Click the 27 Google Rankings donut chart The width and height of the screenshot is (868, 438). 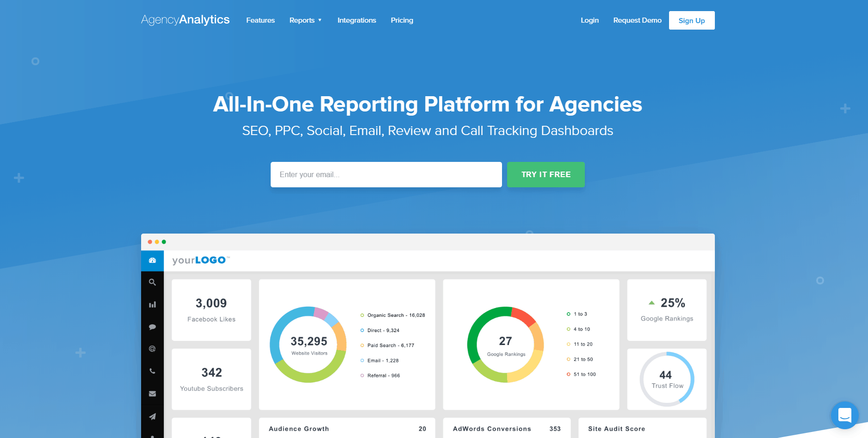pos(506,345)
